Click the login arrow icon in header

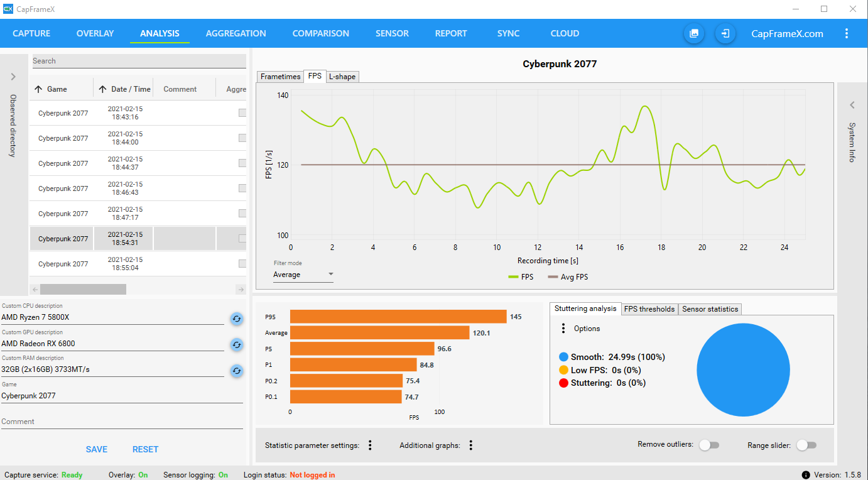click(x=725, y=33)
